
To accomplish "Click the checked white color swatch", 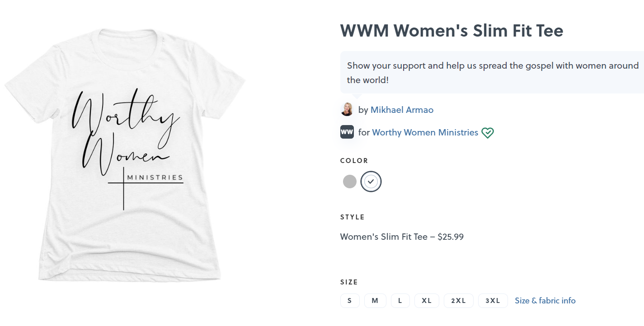I will 371,182.
